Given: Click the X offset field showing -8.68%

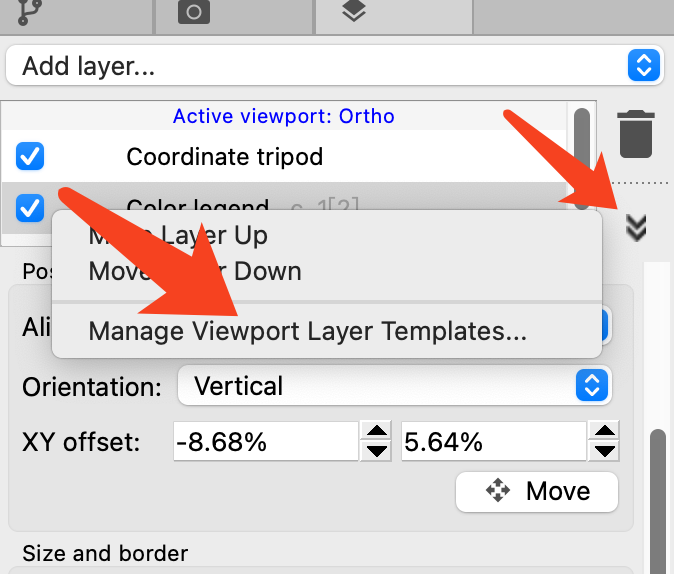Looking at the screenshot, I should (x=264, y=441).
